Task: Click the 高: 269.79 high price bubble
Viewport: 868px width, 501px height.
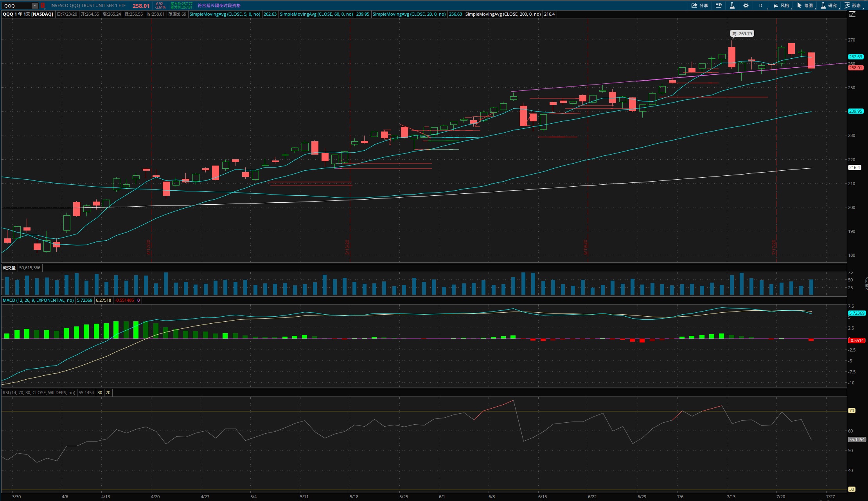Action: pyautogui.click(x=742, y=34)
